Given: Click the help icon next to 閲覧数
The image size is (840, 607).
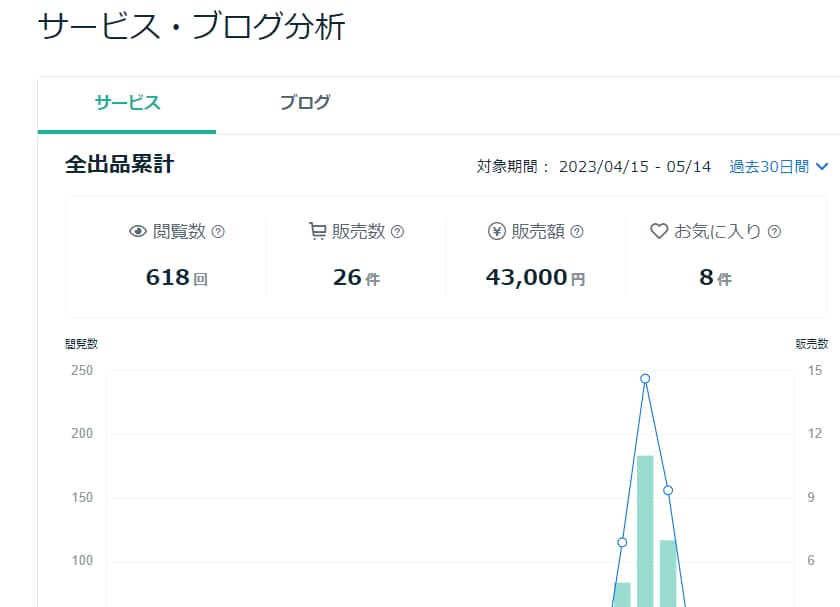Looking at the screenshot, I should (218, 231).
